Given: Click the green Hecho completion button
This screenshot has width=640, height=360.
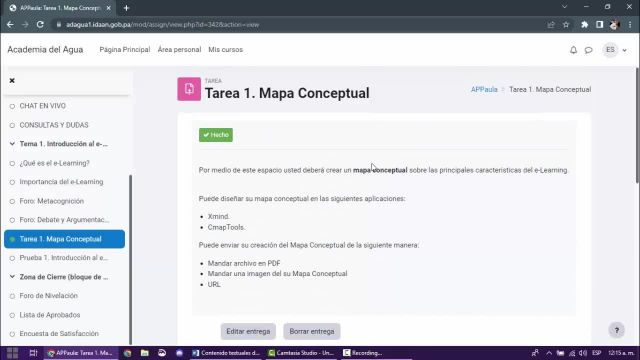Looking at the screenshot, I should (x=216, y=135).
